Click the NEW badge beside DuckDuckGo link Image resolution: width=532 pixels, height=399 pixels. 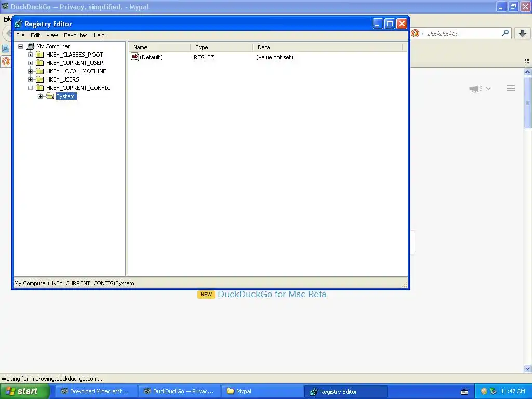[206, 295]
